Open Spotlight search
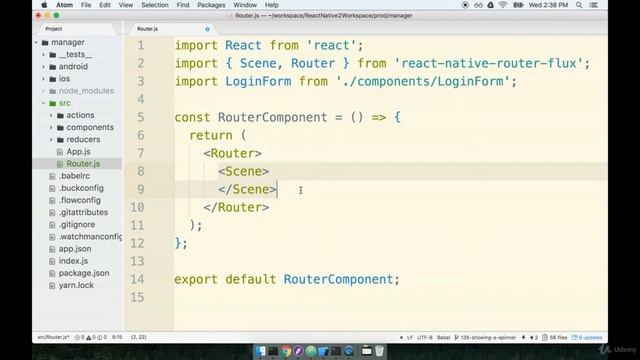The height and width of the screenshot is (360, 640). [579, 5]
